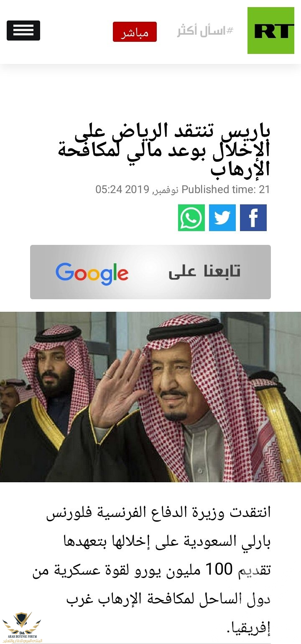Share the article on Twitter
The height and width of the screenshot is (644, 301).
click(x=222, y=218)
